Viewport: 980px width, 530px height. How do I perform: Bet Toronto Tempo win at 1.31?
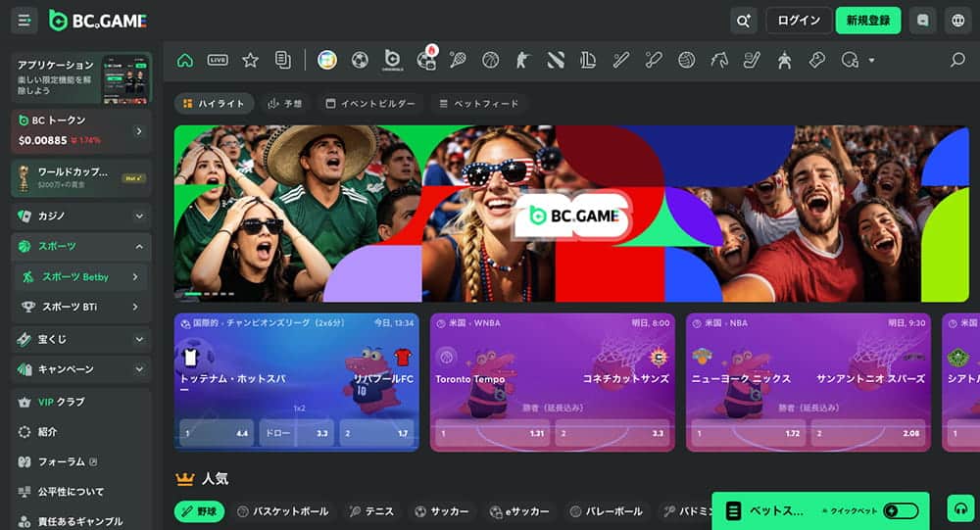pos(493,432)
